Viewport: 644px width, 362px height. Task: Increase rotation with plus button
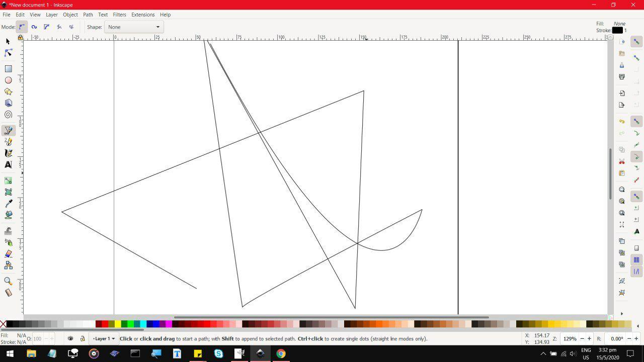(636, 339)
